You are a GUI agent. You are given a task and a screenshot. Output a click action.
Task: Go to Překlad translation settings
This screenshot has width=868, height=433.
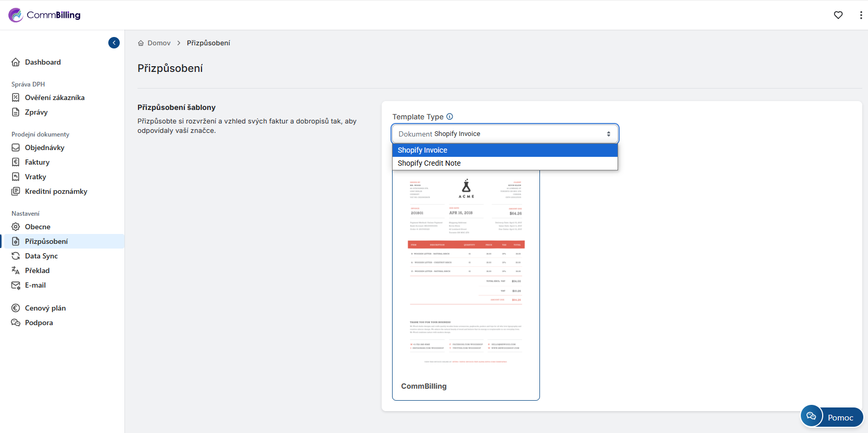coord(37,270)
